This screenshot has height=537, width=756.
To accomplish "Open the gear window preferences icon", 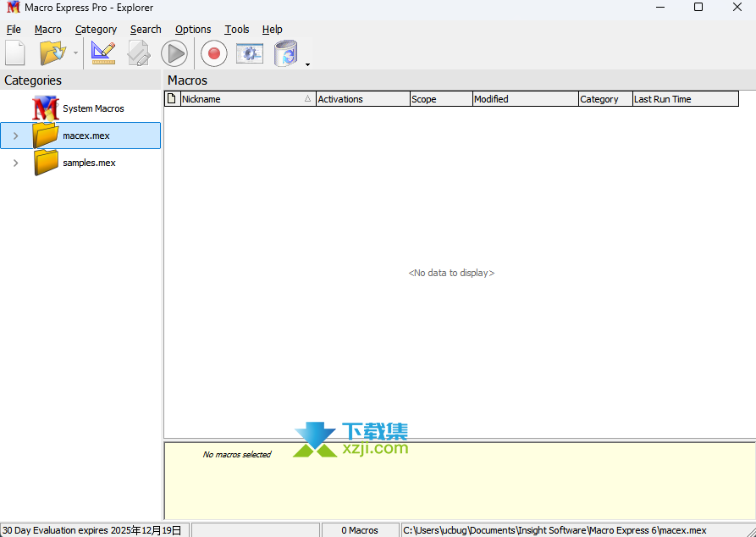I will pos(250,53).
